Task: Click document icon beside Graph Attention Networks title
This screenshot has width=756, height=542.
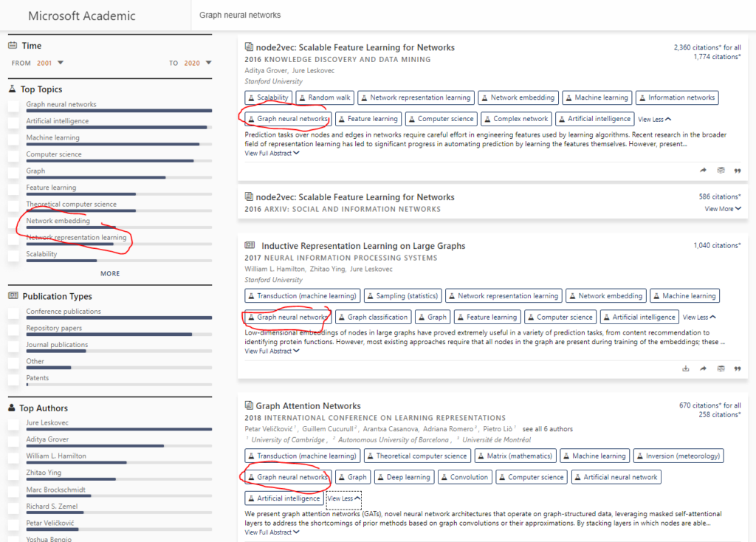Action: click(x=247, y=405)
